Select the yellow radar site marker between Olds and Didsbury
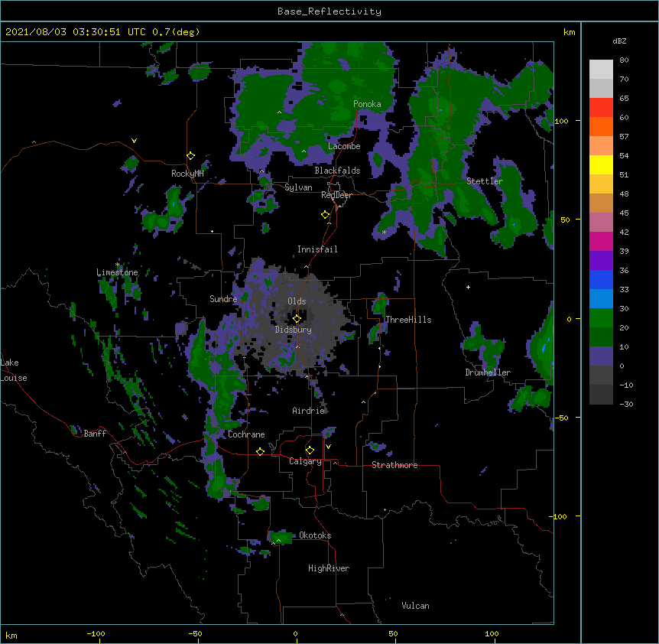659x644 pixels. point(297,319)
